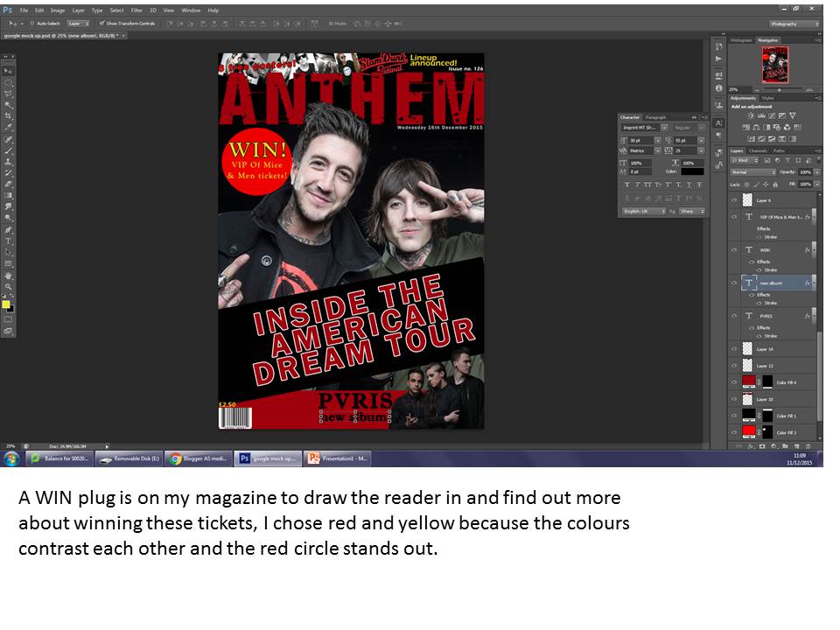Select the Dodge tool
840x630 pixels.
tap(8, 218)
